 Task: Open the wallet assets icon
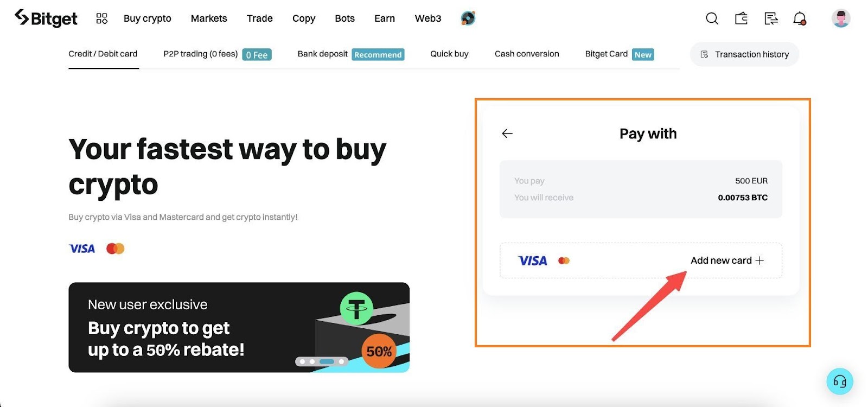click(x=741, y=18)
